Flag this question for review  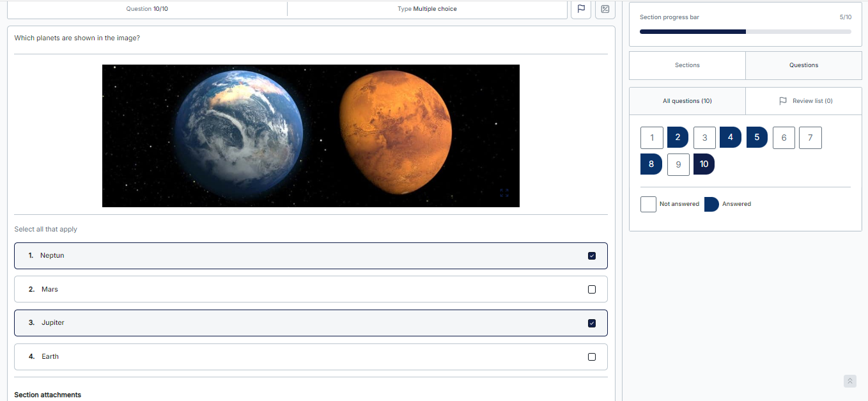pos(580,9)
